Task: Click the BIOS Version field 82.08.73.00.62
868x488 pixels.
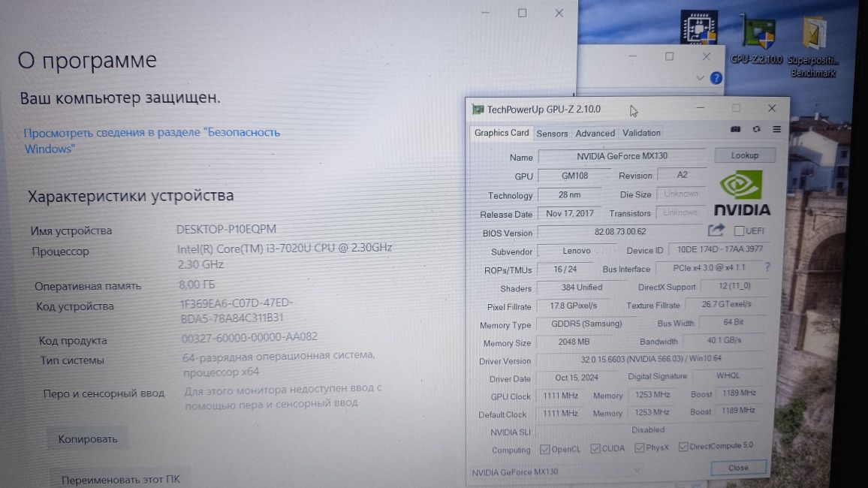Action: pyautogui.click(x=620, y=231)
